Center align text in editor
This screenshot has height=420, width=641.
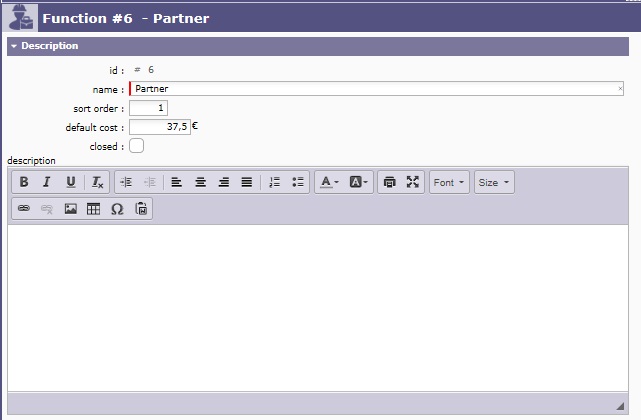(x=200, y=182)
